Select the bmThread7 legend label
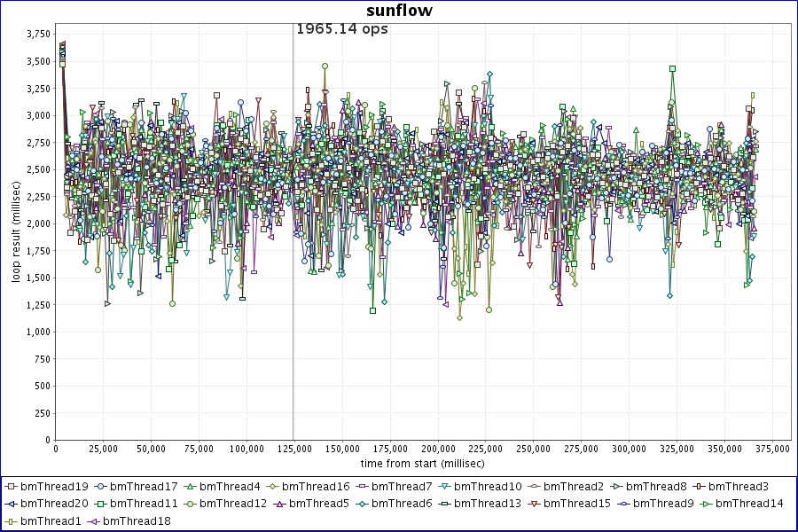This screenshot has height=532, width=798. tap(402, 487)
